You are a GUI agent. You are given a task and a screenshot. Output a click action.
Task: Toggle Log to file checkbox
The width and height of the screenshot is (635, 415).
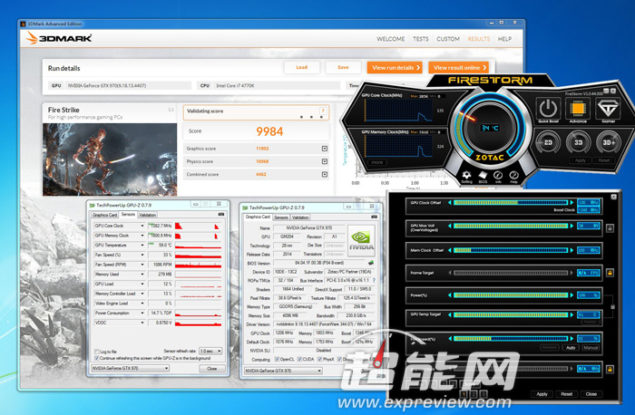pyautogui.click(x=97, y=351)
